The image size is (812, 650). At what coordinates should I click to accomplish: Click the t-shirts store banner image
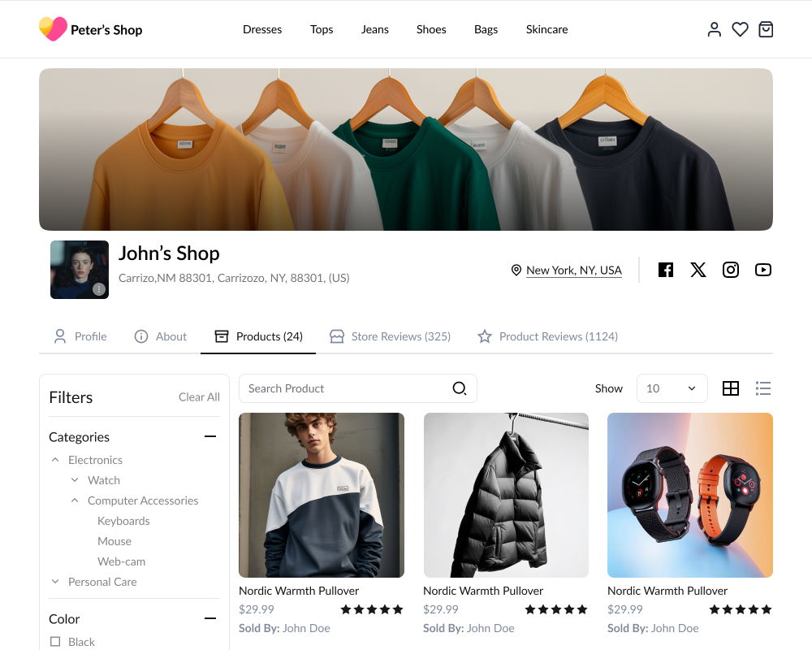pyautogui.click(x=406, y=149)
